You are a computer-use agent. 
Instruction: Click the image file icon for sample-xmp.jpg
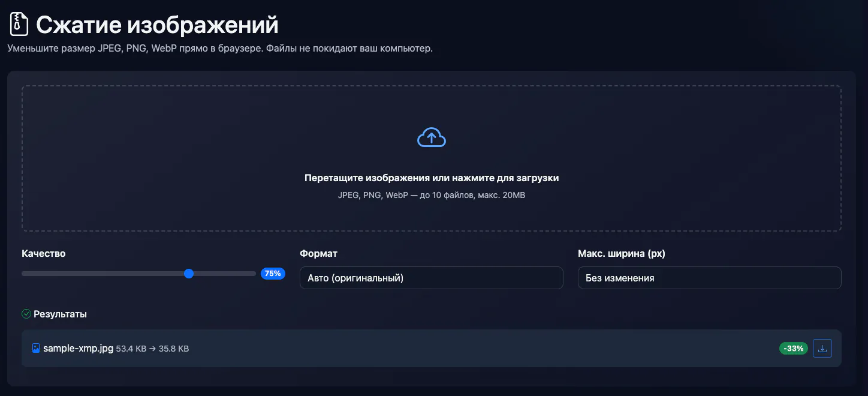tap(36, 348)
